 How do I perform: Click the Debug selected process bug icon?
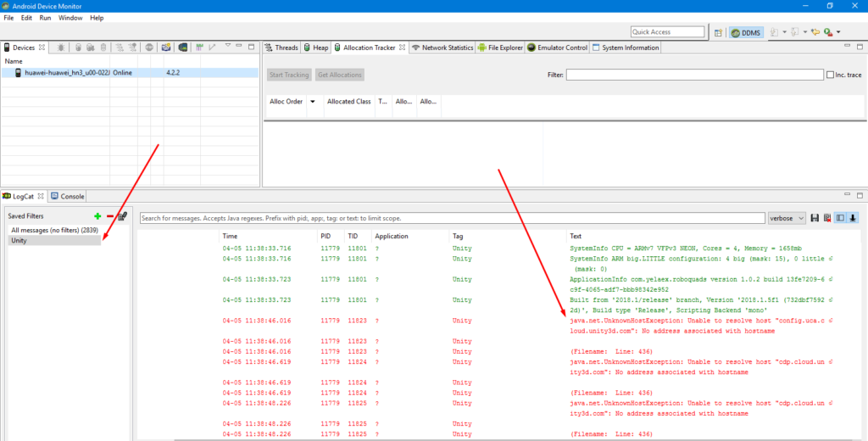pyautogui.click(x=61, y=47)
